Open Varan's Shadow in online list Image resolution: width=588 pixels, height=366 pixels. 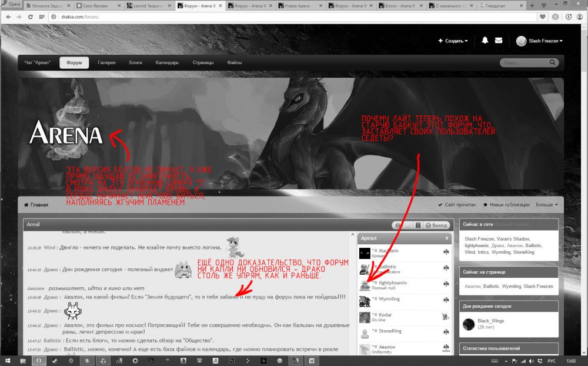513,239
